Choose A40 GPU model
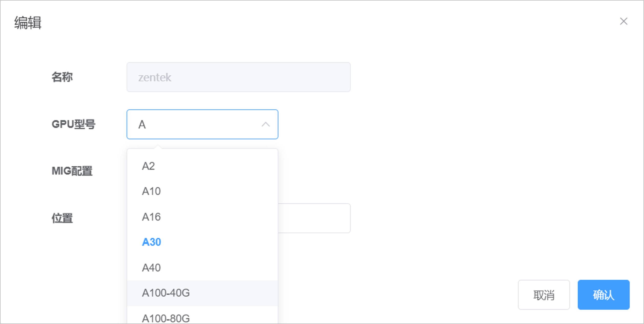The width and height of the screenshot is (644, 324). point(202,268)
